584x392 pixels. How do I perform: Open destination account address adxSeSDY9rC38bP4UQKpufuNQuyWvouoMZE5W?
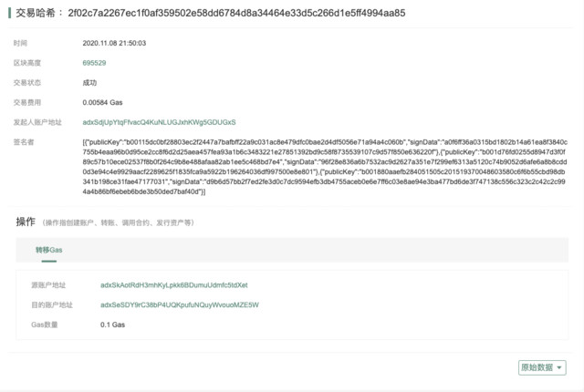point(180,304)
